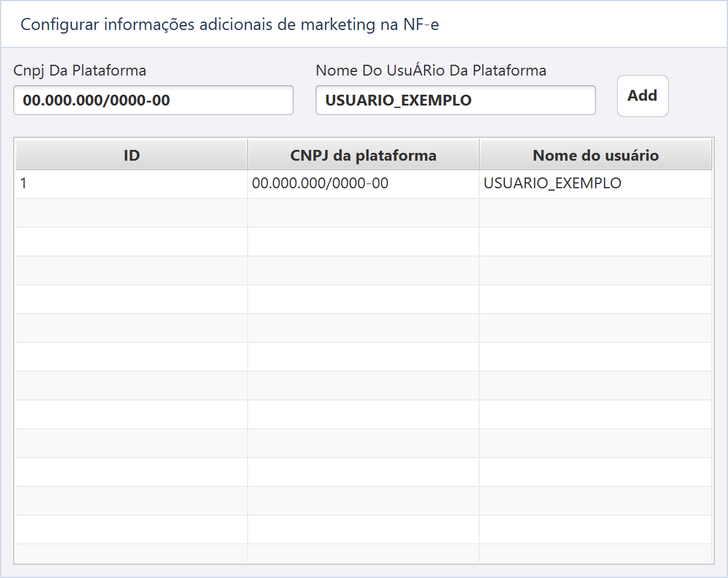This screenshot has height=578, width=728.
Task: Focus the Cnpj Da Plataforma input field
Action: pos(154,100)
